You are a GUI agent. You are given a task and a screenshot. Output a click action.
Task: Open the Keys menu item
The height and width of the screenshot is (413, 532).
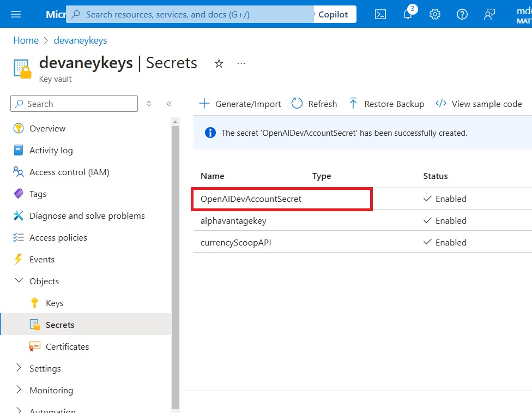(x=55, y=303)
